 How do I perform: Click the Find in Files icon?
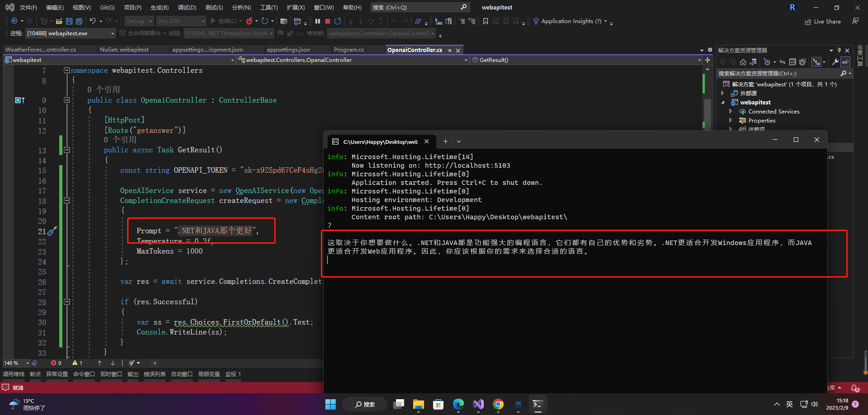coord(284,21)
